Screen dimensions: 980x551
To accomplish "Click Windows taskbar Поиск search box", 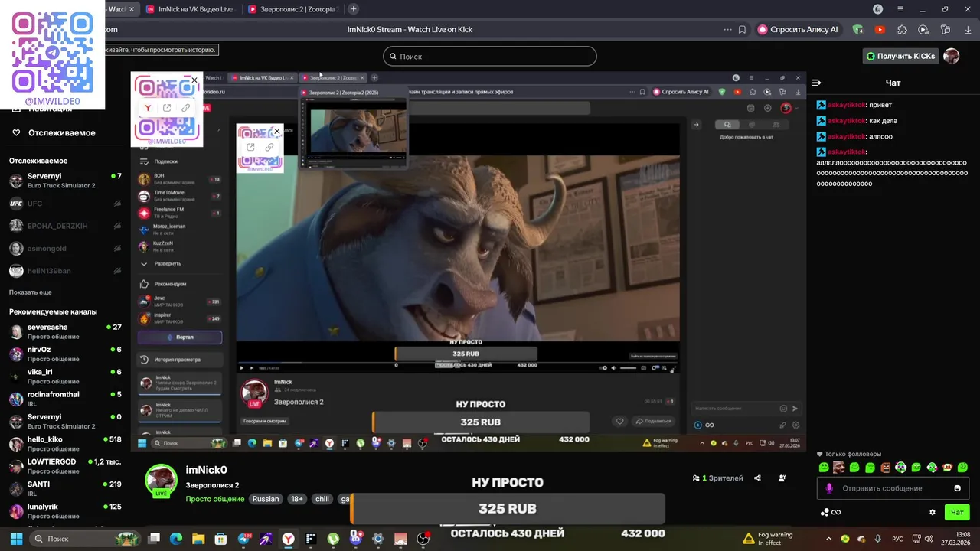I will (x=84, y=539).
